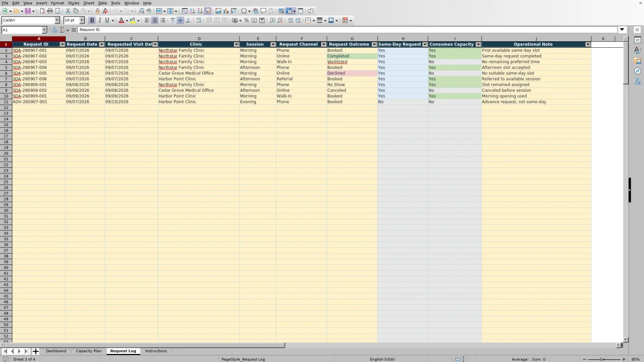Viewport: 644px width, 362px height.
Task: Adjust the zoom slider in status bar
Action: (604, 359)
